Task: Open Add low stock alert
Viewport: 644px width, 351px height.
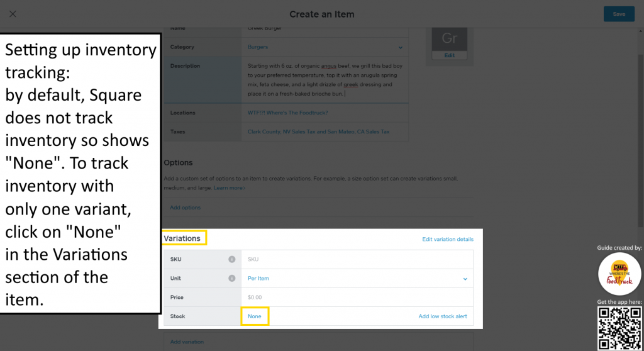Action: pyautogui.click(x=443, y=316)
